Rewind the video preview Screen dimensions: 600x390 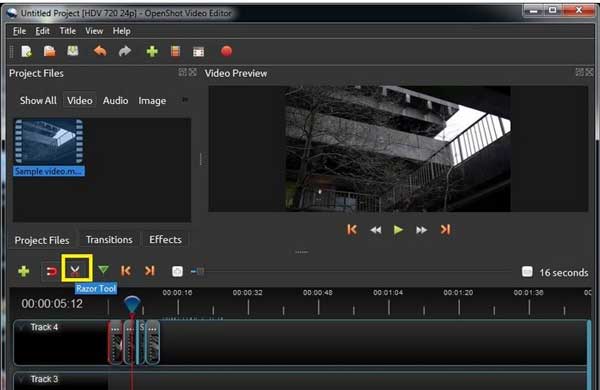(x=376, y=230)
